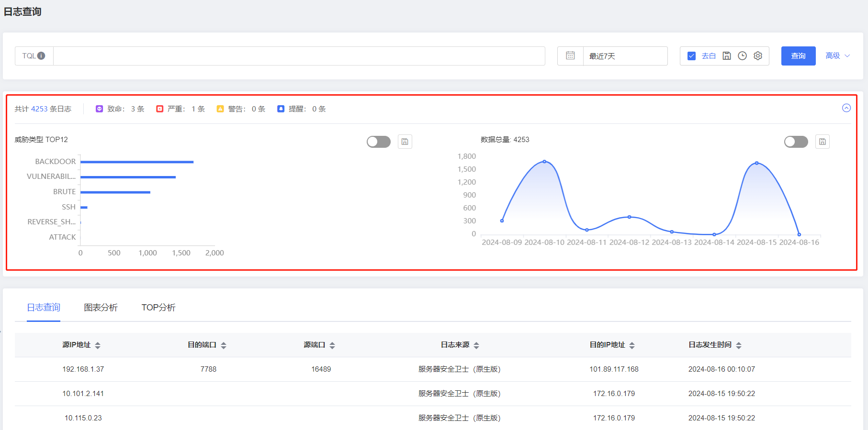Click destination IP 101.89.117.168
The height and width of the screenshot is (430, 868).
pyautogui.click(x=614, y=369)
